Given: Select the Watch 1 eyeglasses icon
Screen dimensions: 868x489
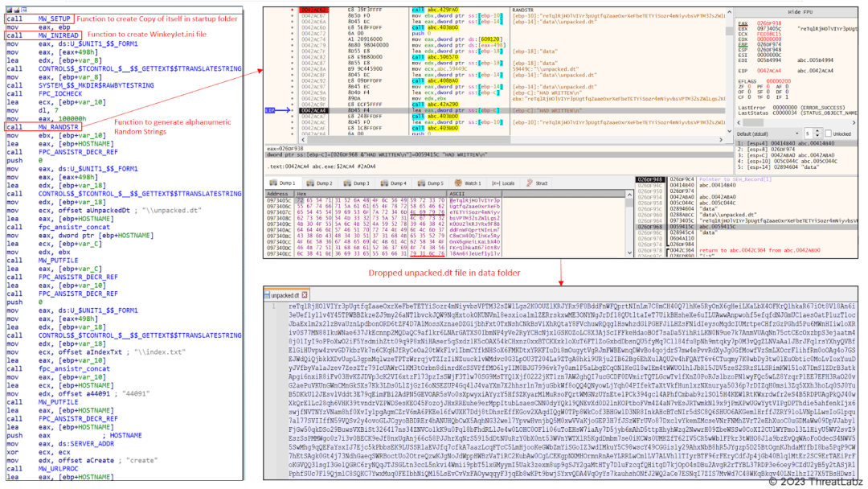Looking at the screenshot, I should point(457,183).
